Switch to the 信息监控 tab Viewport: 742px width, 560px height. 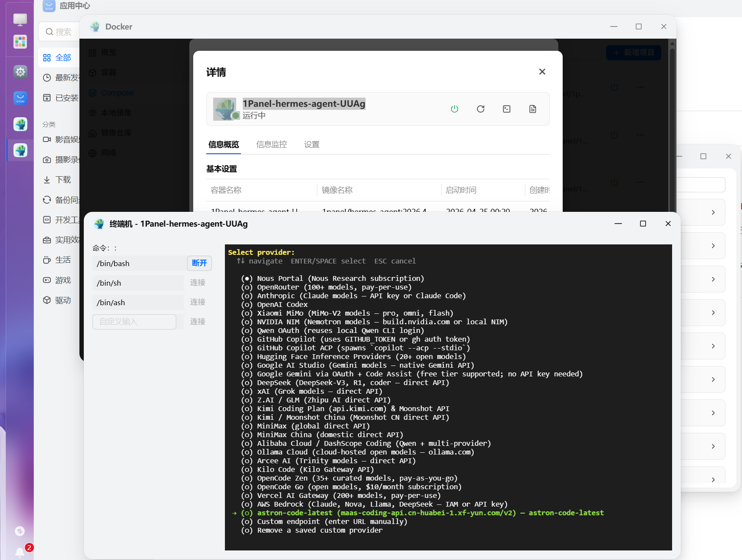pyautogui.click(x=271, y=145)
